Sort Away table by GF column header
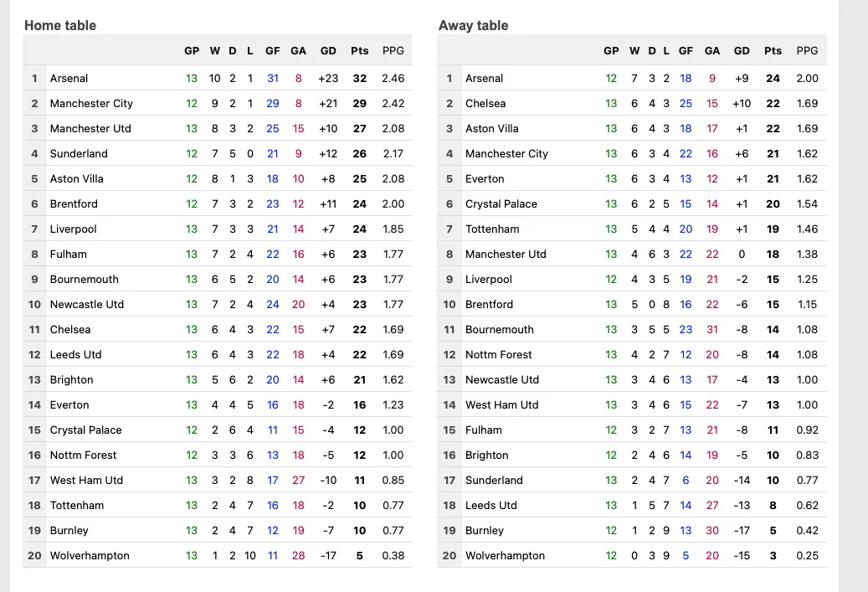The width and height of the screenshot is (868, 592). pyautogui.click(x=686, y=50)
